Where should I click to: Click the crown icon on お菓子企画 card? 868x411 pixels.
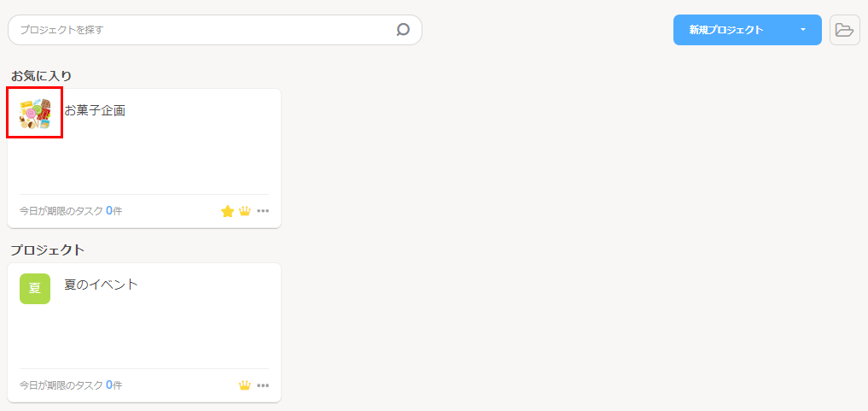pos(245,211)
